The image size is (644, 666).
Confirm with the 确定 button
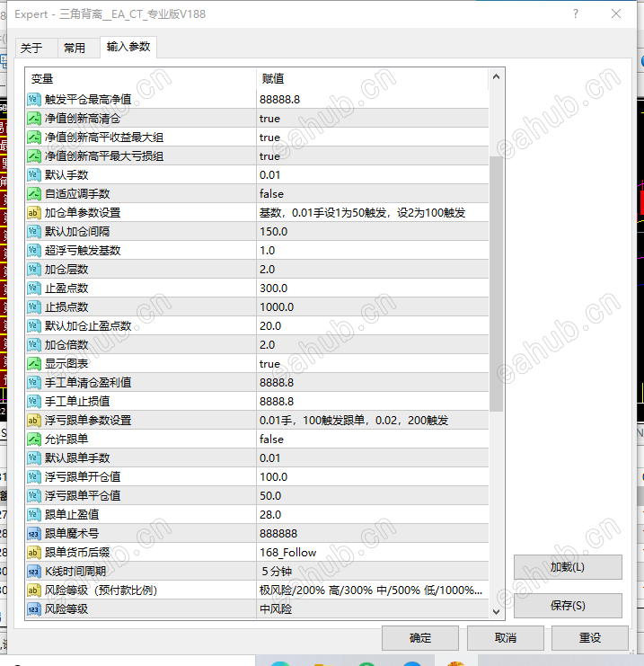pos(420,638)
